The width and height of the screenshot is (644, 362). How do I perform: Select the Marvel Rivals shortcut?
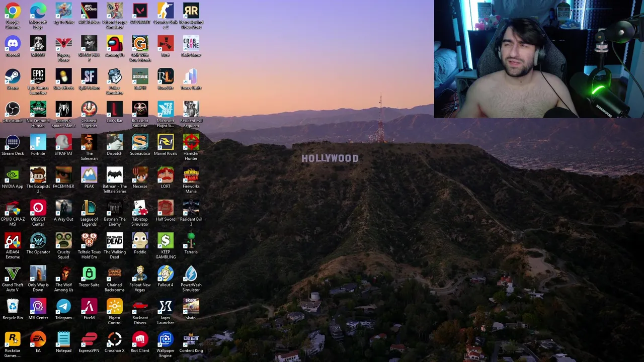(x=166, y=142)
